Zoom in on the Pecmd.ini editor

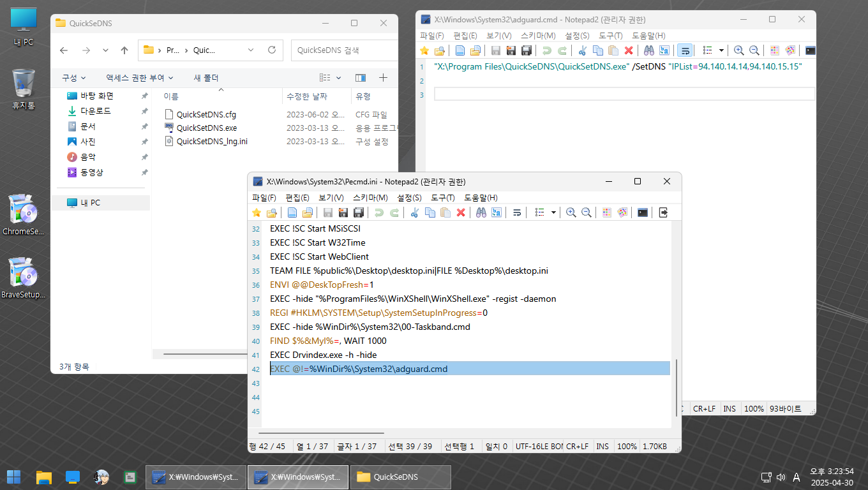[x=571, y=212]
